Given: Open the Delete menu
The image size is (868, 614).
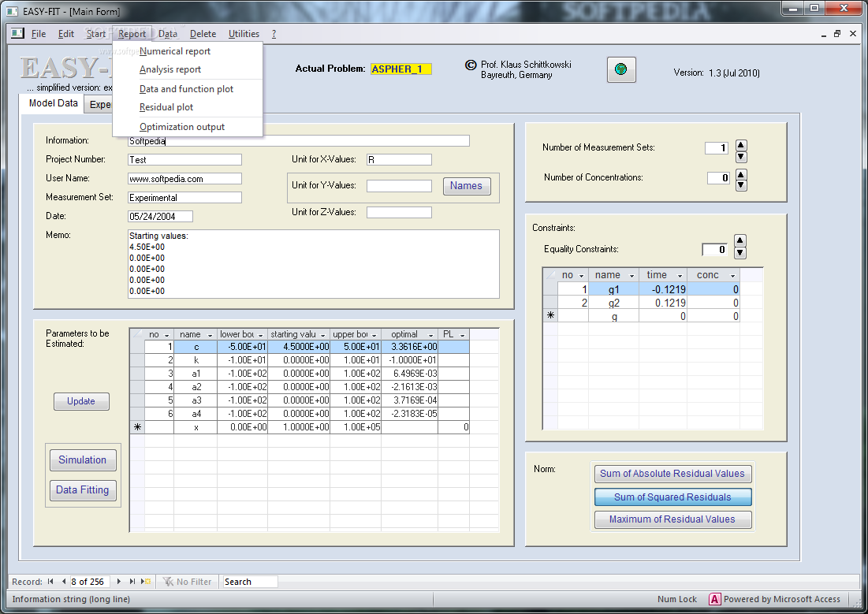Looking at the screenshot, I should coord(203,34).
